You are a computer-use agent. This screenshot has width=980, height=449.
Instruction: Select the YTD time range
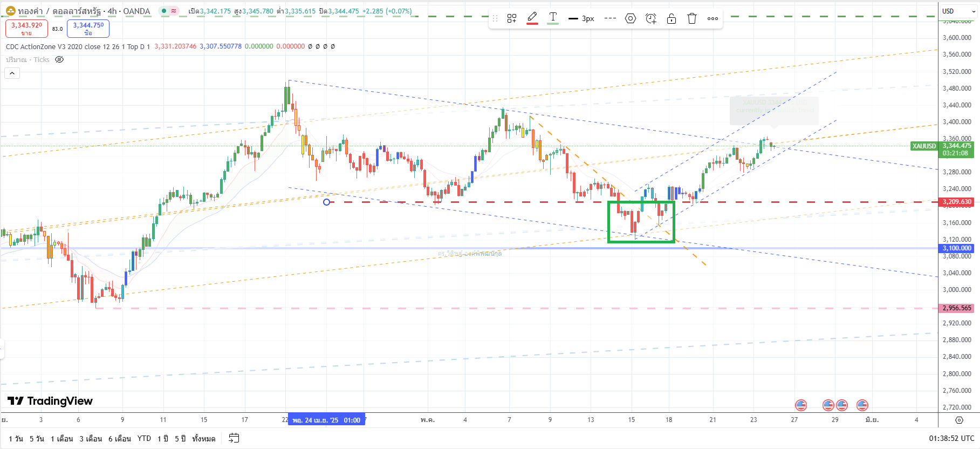pyautogui.click(x=144, y=438)
